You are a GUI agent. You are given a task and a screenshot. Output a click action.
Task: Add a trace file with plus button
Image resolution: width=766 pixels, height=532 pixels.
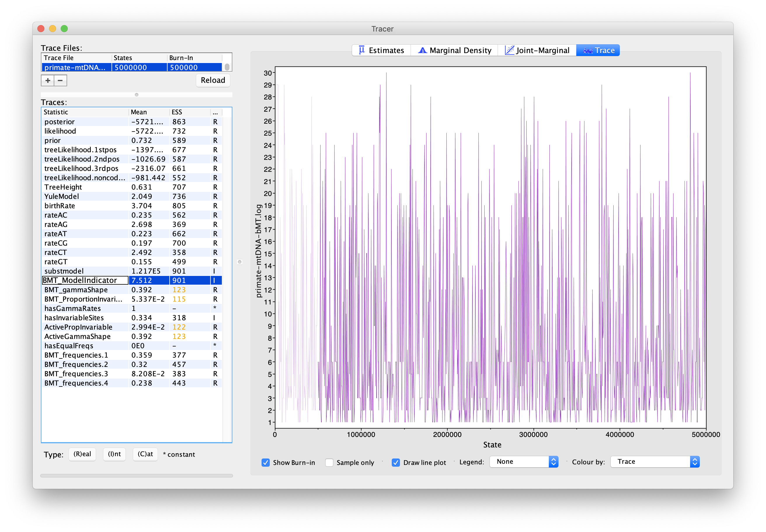pyautogui.click(x=48, y=80)
